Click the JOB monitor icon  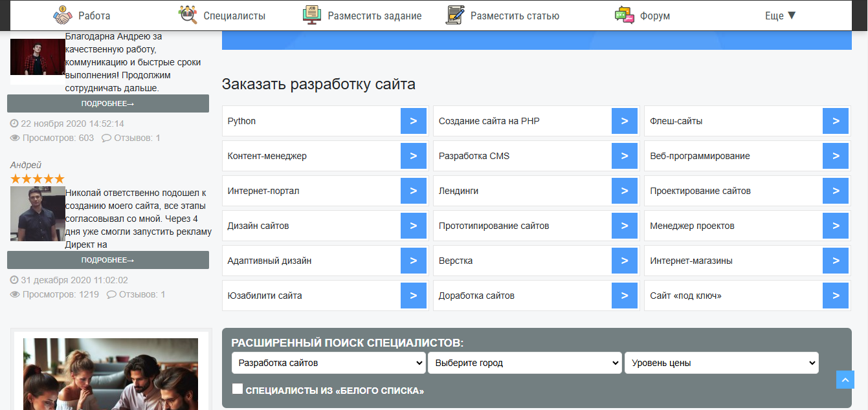312,15
